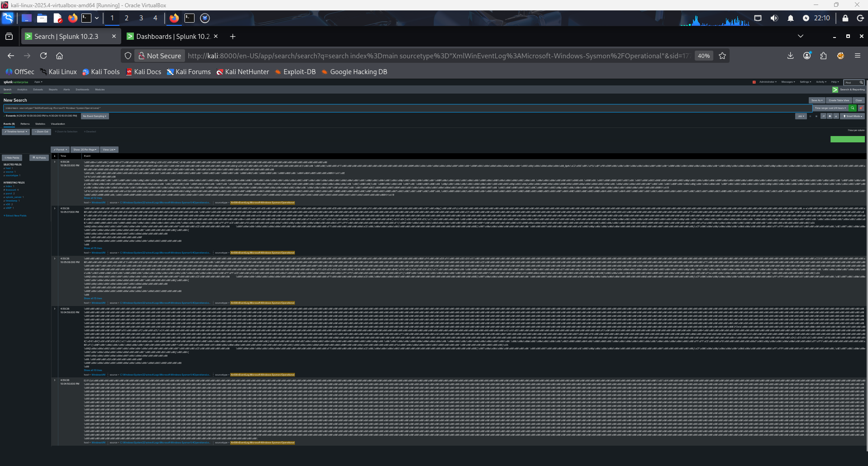
Task: Expand the 10:06:33 PM event row
Action: 55,162
